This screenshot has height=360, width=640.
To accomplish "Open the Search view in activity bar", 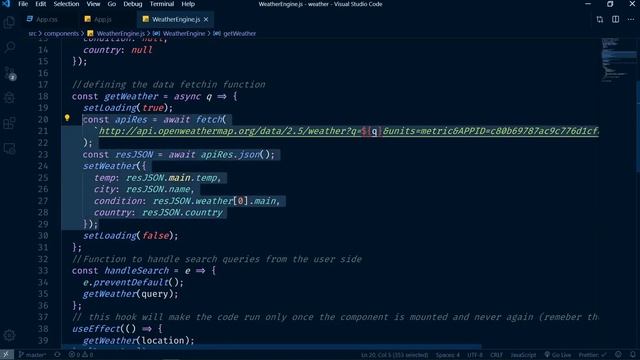I will tap(9, 47).
